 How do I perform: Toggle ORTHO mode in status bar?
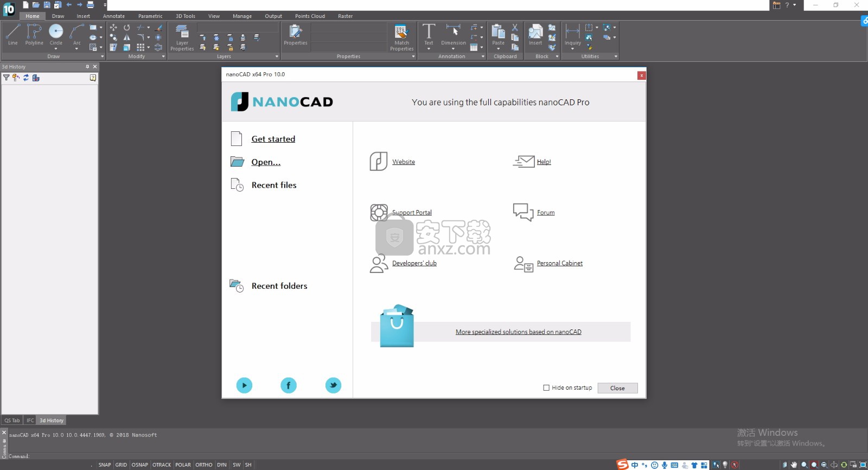click(204, 465)
